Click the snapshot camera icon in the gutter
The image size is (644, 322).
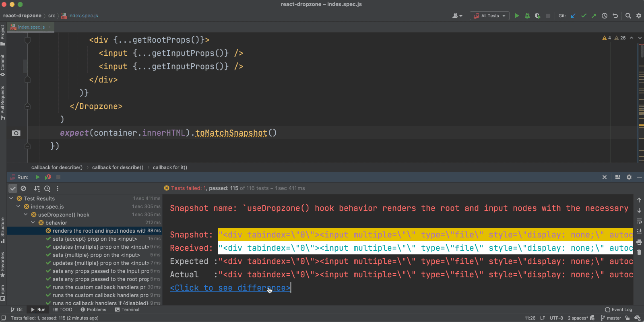[x=16, y=133]
